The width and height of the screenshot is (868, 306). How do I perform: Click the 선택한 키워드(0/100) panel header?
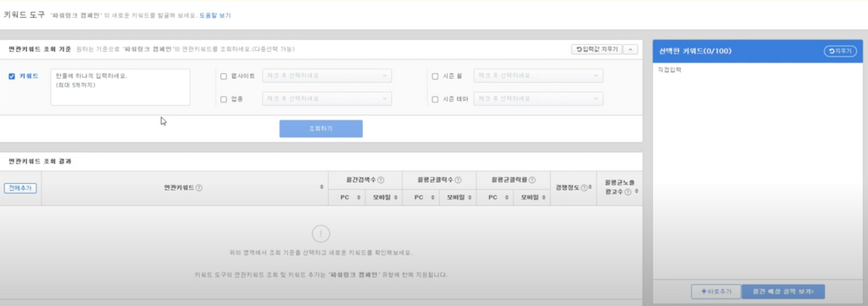pos(758,51)
